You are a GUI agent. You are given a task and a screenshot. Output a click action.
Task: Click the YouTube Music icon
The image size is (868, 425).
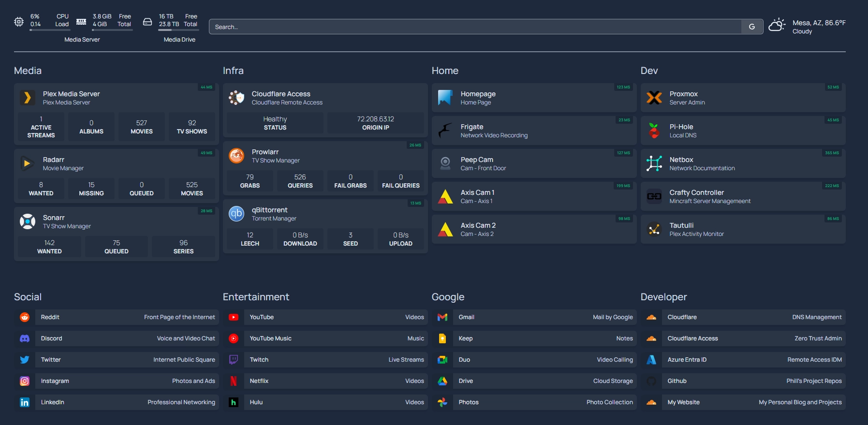[x=234, y=338]
